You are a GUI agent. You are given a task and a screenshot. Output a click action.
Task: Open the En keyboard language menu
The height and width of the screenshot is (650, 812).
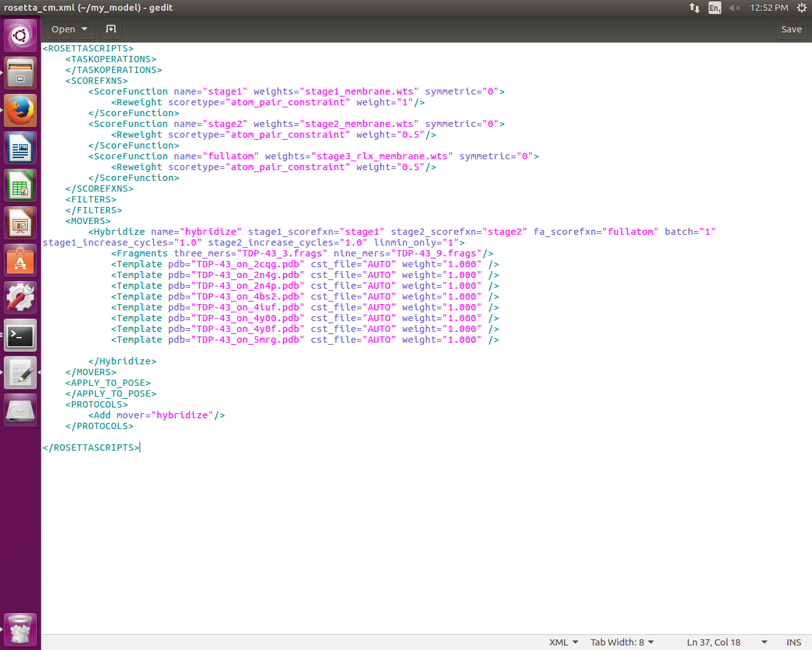(x=715, y=8)
